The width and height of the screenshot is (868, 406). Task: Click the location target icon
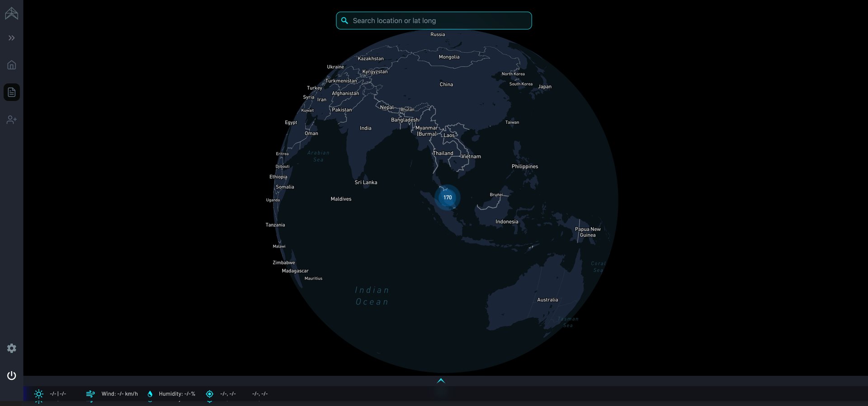(x=209, y=394)
